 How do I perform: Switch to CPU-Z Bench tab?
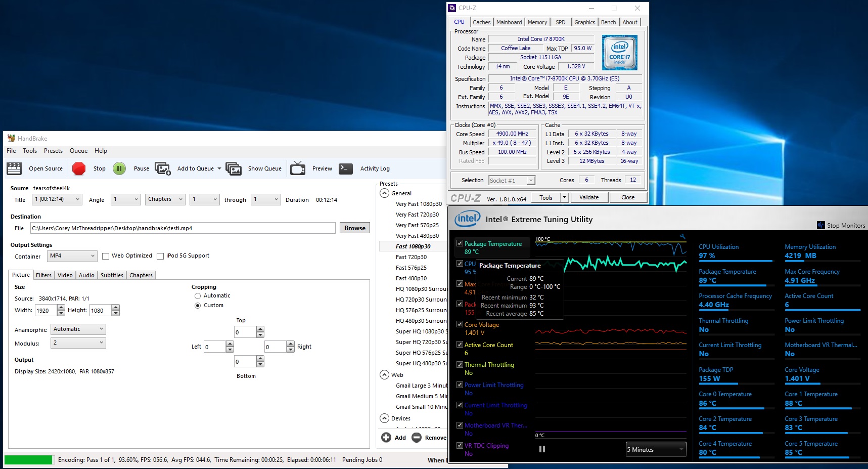608,22
